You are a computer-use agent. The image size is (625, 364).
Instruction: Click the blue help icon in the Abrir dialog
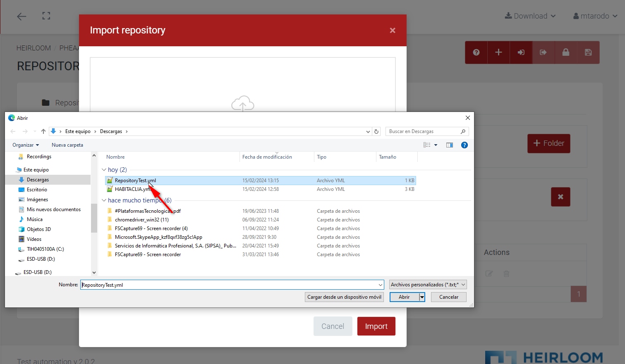464,145
